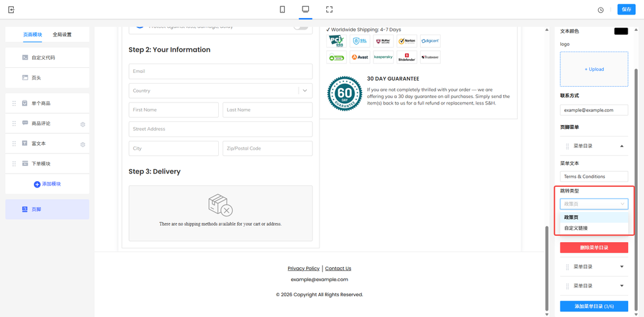
Task: Switch to the 全局设置 tab
Action: click(62, 35)
